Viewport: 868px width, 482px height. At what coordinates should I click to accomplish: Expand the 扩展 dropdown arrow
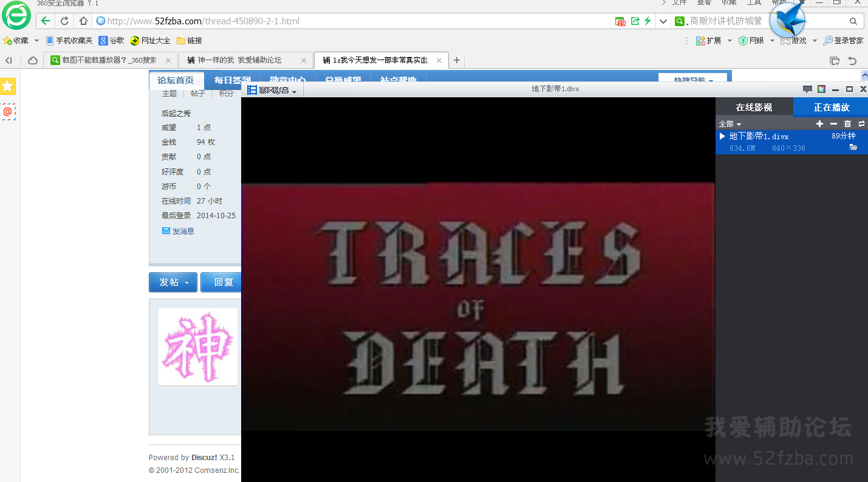730,41
